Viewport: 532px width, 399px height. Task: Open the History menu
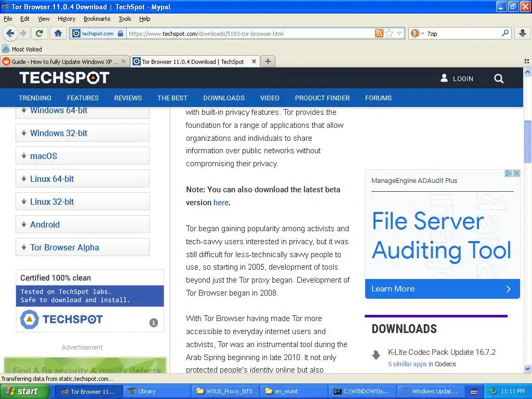(66, 19)
